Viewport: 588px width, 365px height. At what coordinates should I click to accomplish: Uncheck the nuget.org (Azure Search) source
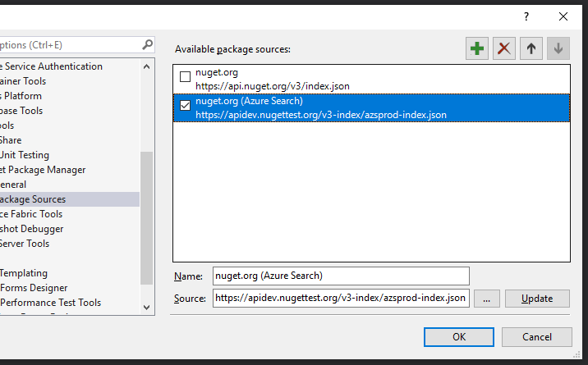click(x=186, y=106)
